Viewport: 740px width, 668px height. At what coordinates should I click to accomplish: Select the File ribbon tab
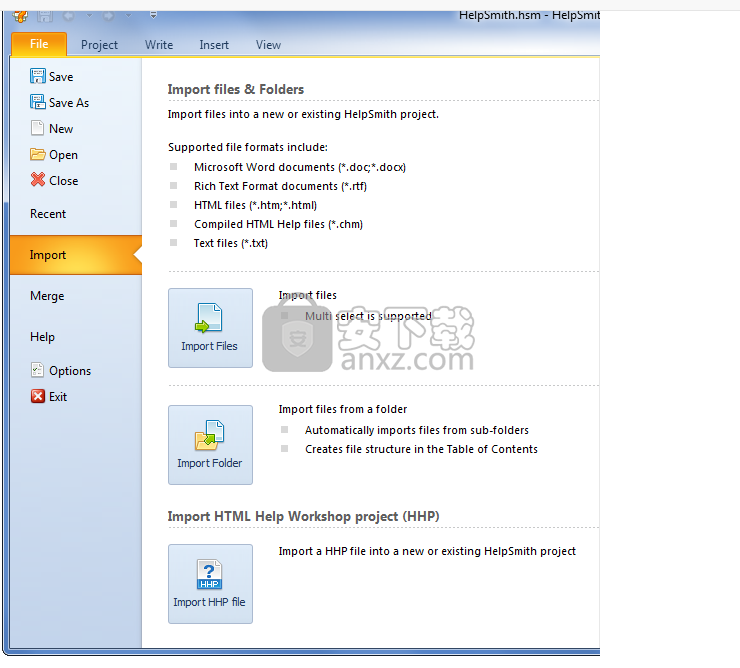click(39, 44)
